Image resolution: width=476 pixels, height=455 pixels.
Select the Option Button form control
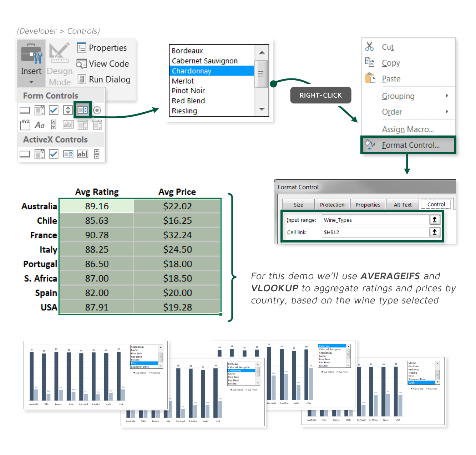(97, 110)
